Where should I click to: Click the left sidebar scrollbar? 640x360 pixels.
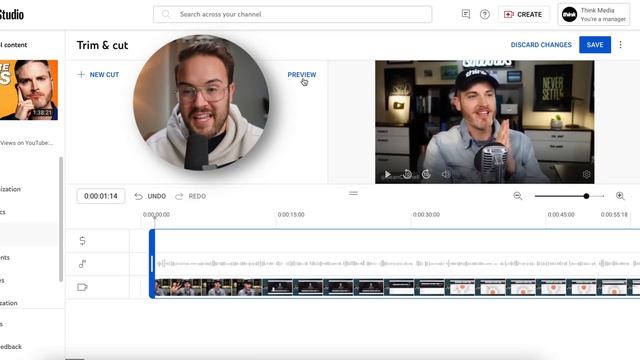61,219
